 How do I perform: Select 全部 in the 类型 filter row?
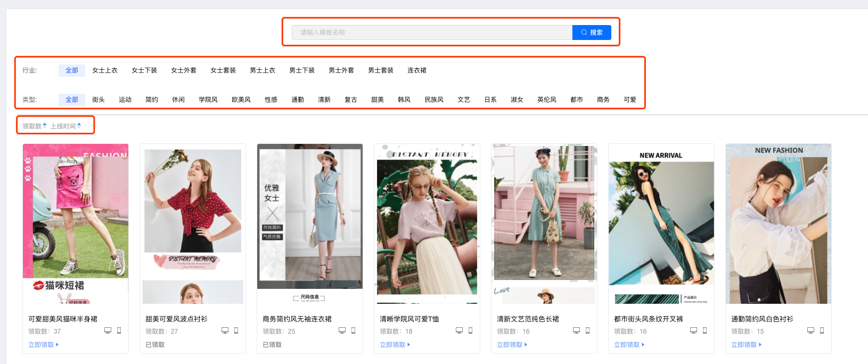(x=72, y=100)
